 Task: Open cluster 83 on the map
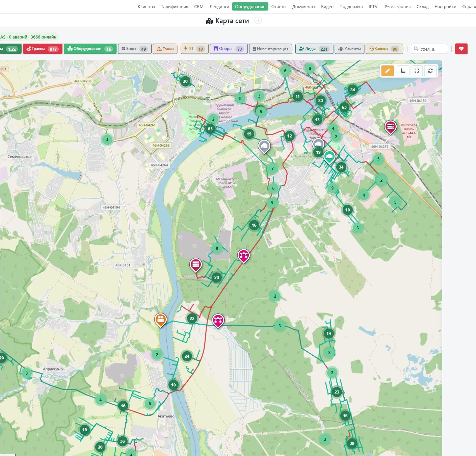coord(320,100)
